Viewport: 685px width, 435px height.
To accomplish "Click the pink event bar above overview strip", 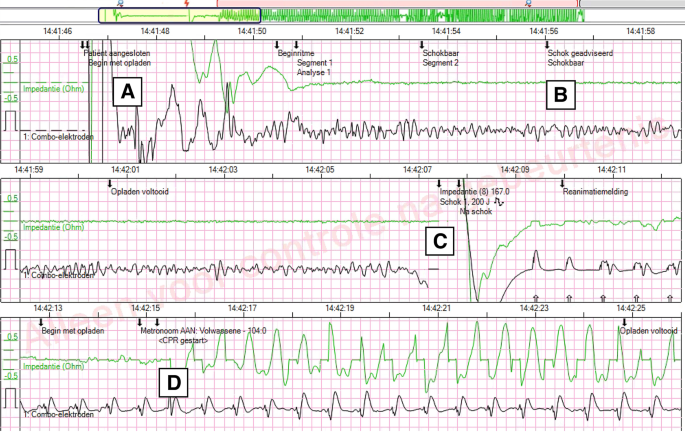I will pyautogui.click(x=397, y=3).
